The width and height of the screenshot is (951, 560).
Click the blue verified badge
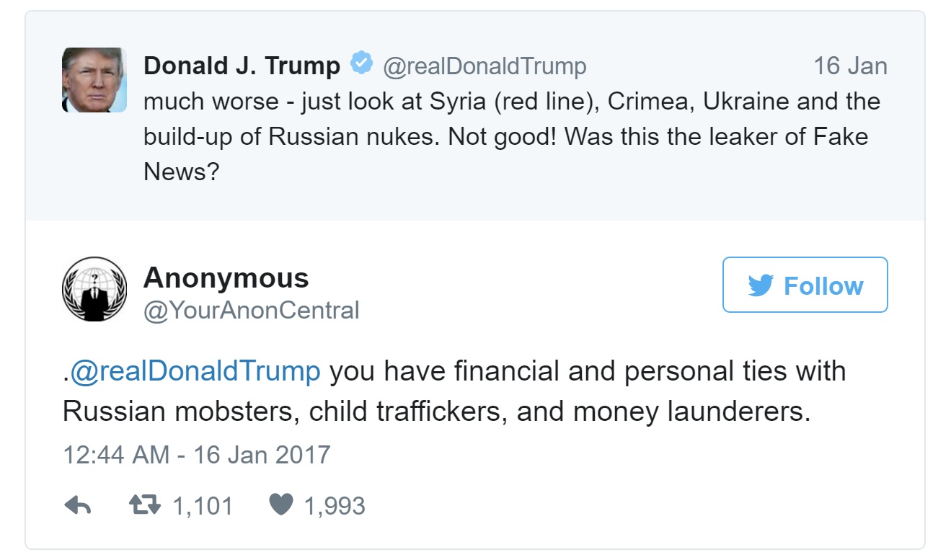(361, 65)
